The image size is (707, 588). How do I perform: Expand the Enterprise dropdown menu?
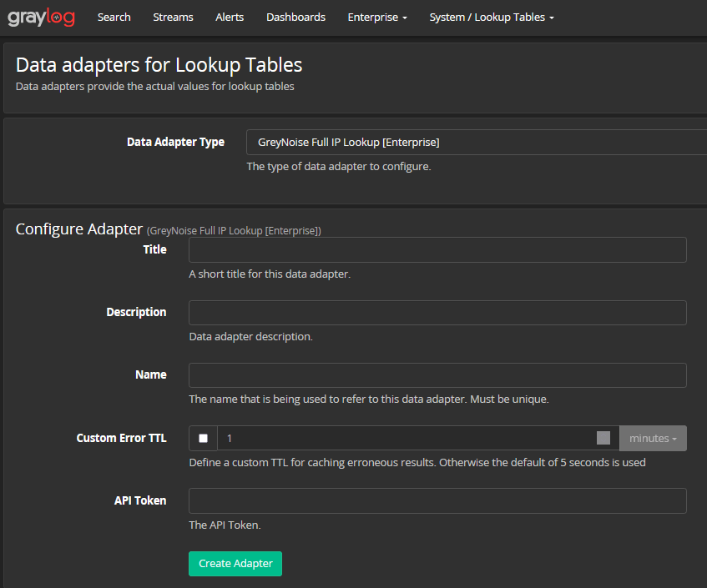coord(377,17)
